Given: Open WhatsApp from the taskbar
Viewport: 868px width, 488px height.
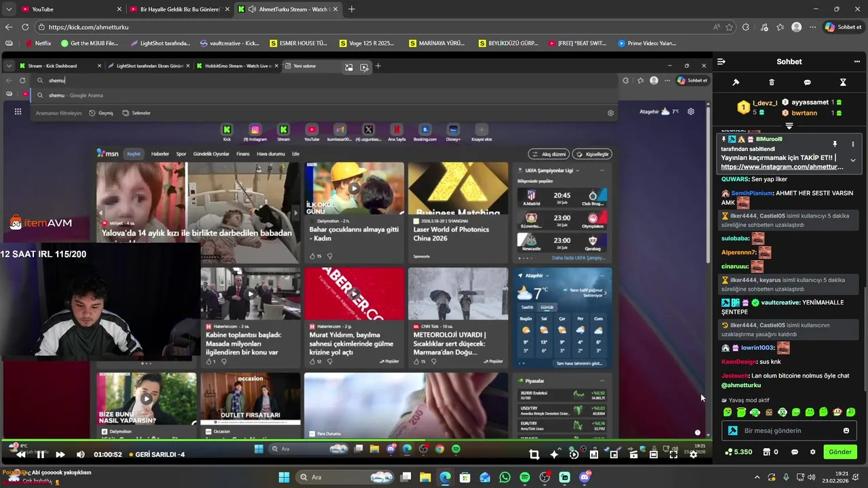Looking at the screenshot, I should click(x=505, y=477).
